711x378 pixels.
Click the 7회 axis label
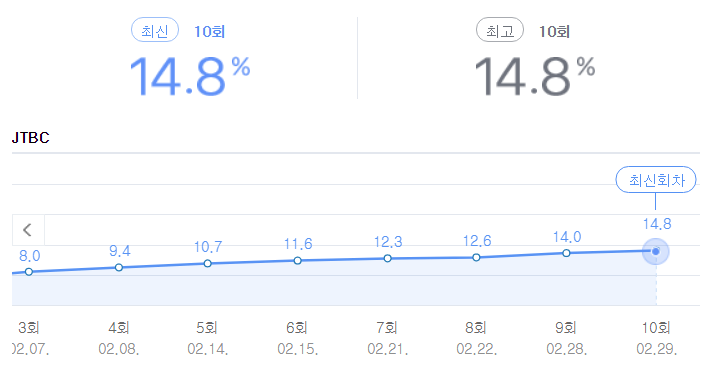(x=387, y=327)
